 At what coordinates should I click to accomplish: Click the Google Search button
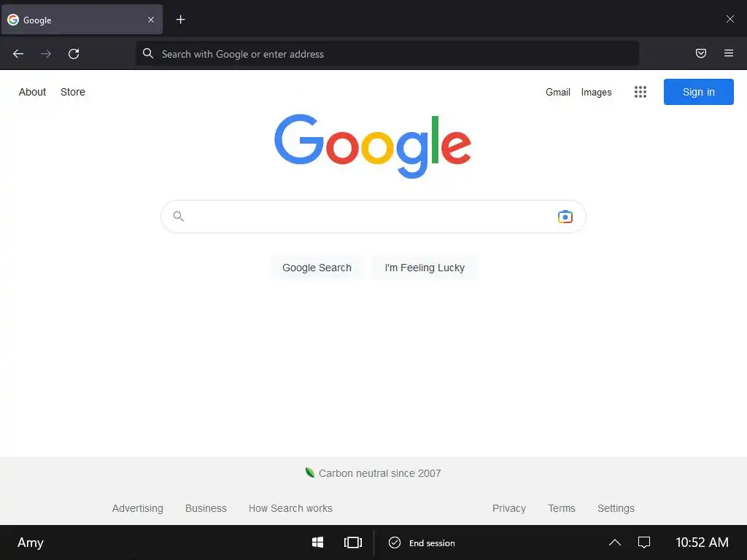coord(317,268)
